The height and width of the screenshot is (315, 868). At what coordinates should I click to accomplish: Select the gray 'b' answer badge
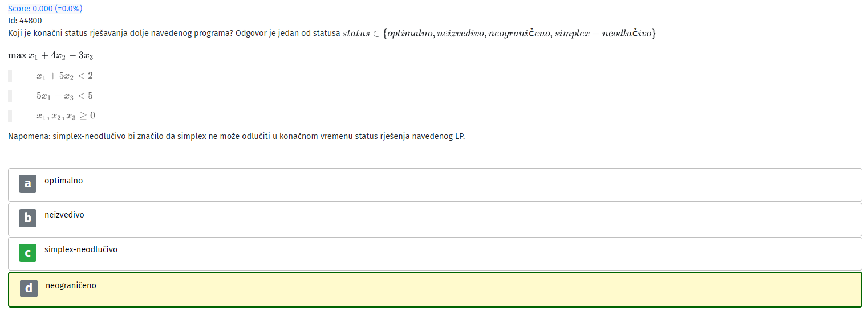[x=27, y=218]
